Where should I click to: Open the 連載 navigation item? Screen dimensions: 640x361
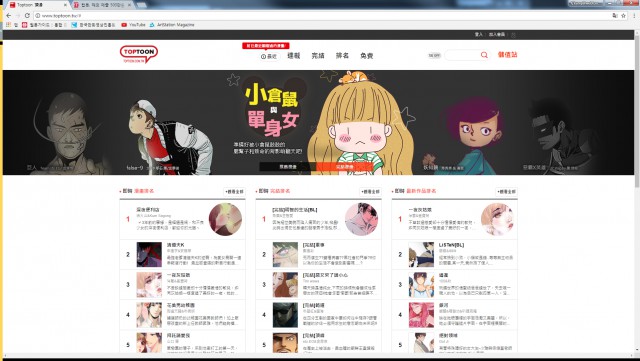[x=293, y=56]
